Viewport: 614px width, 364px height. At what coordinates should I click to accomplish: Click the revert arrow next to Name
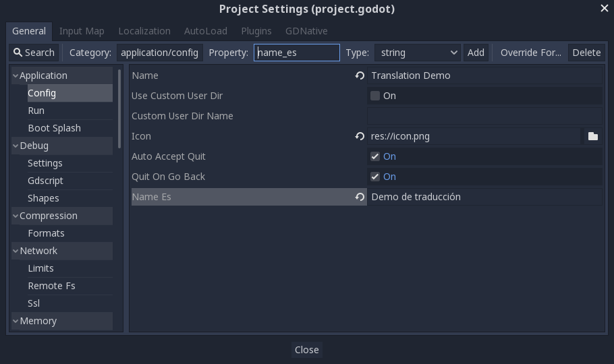pyautogui.click(x=360, y=75)
